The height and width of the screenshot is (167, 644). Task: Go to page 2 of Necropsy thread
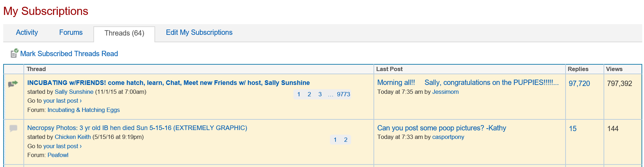pos(345,140)
